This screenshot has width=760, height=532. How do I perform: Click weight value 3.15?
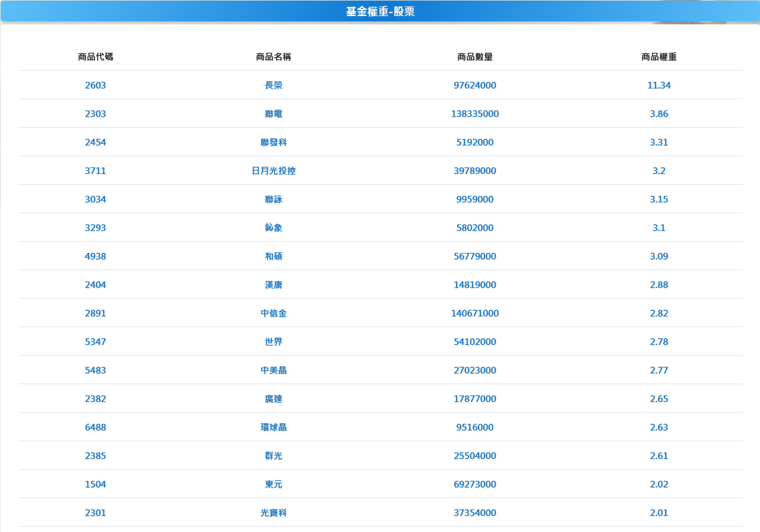[659, 199]
